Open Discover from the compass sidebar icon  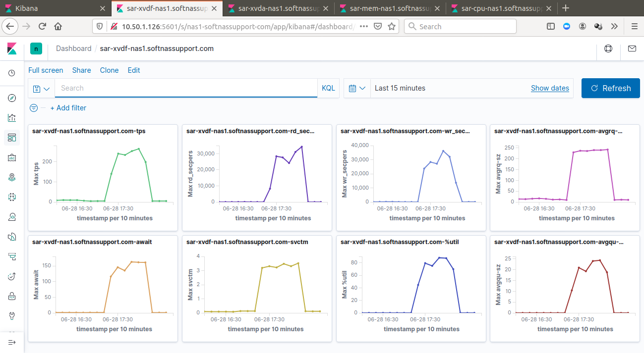[x=12, y=98]
